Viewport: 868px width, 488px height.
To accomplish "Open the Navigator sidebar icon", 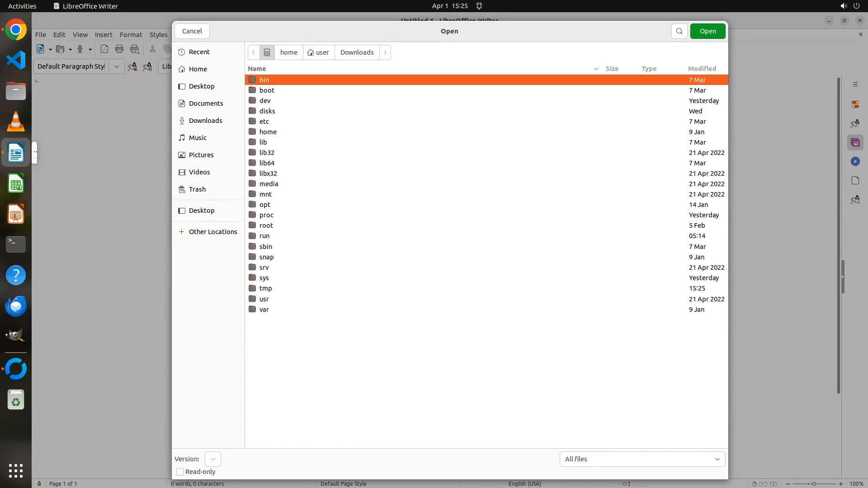I will [x=855, y=162].
